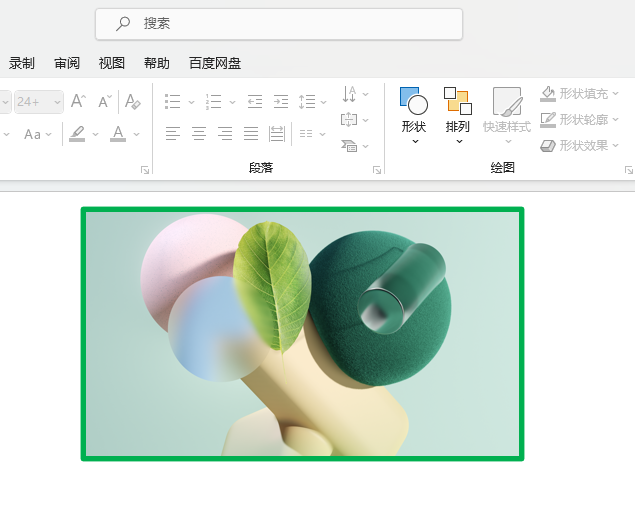
Task: Open align text vertical menu
Action: [x=354, y=120]
